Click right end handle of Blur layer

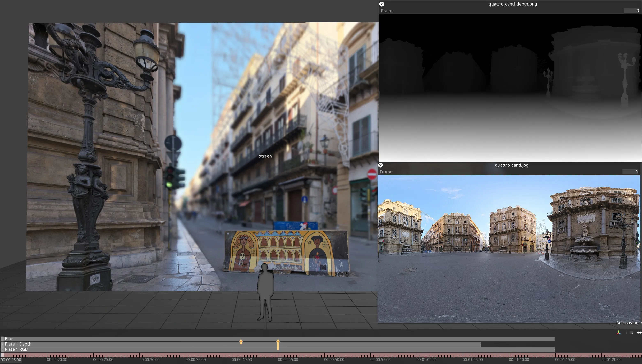pyautogui.click(x=554, y=339)
